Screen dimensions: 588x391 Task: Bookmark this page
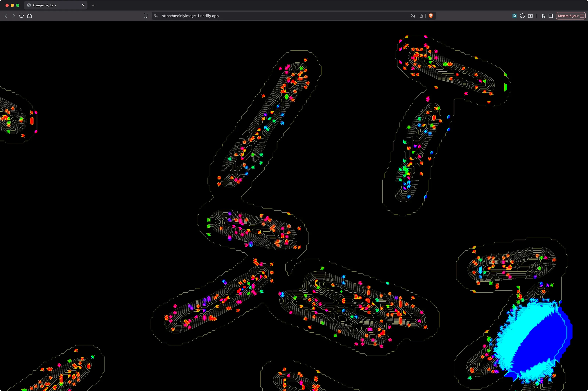pyautogui.click(x=146, y=16)
